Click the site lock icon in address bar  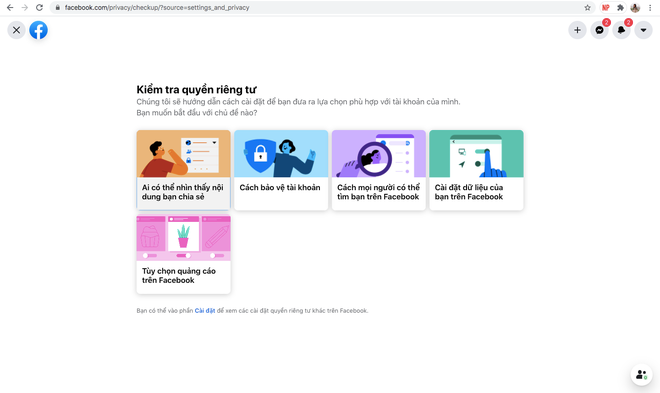[58, 8]
